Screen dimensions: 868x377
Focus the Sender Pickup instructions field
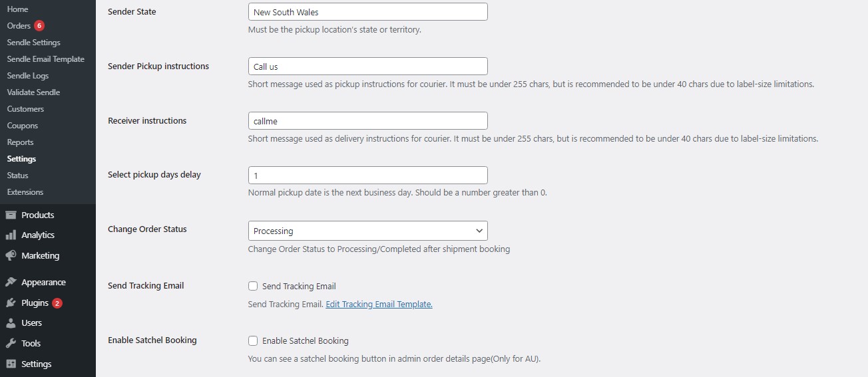[367, 66]
